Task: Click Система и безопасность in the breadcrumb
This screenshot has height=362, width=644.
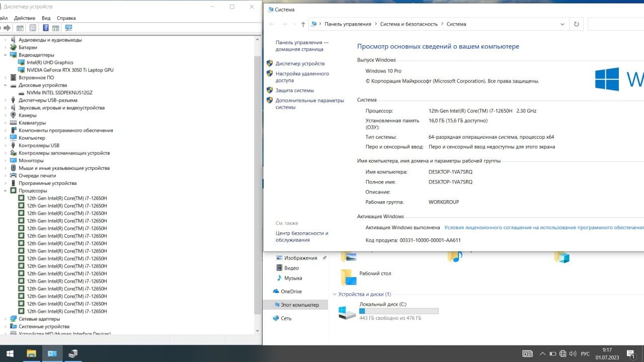Action: (x=409, y=24)
